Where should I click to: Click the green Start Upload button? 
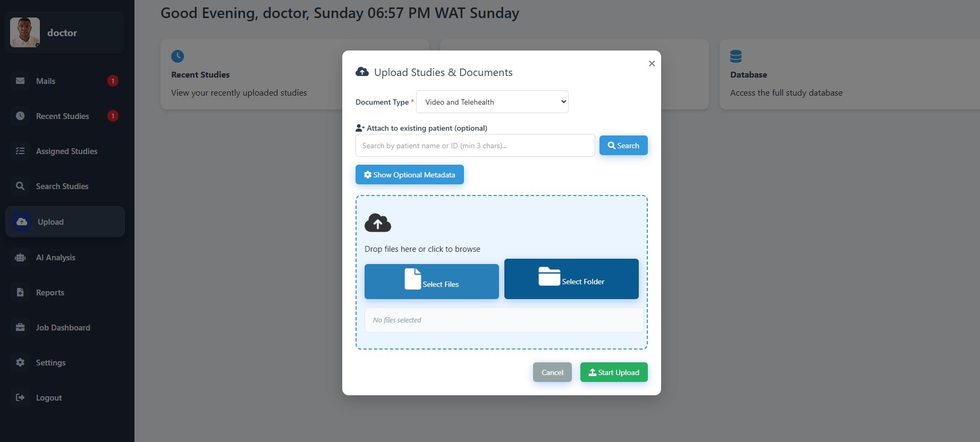[x=614, y=372]
